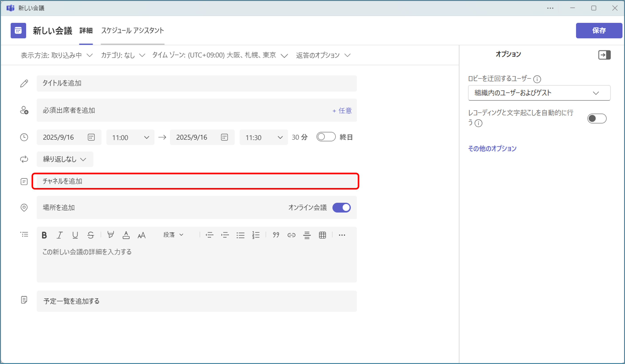The width and height of the screenshot is (625, 364).
Task: Insert a table in the description
Action: (322, 235)
